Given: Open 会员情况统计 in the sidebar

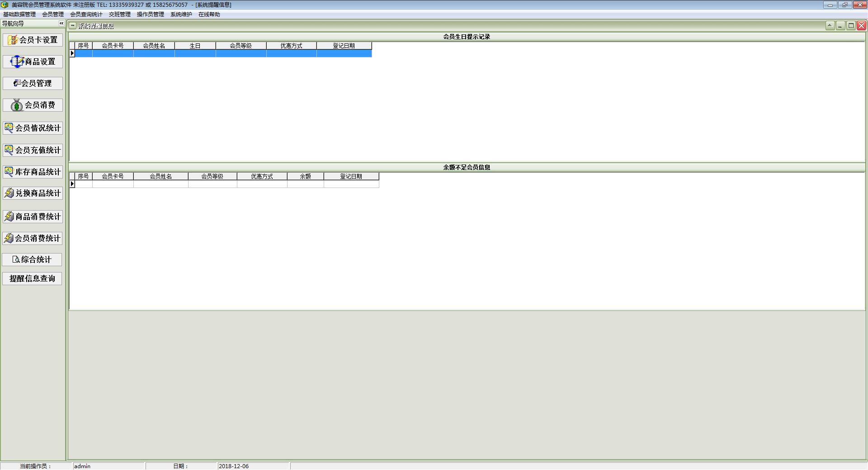Looking at the screenshot, I should [x=33, y=128].
